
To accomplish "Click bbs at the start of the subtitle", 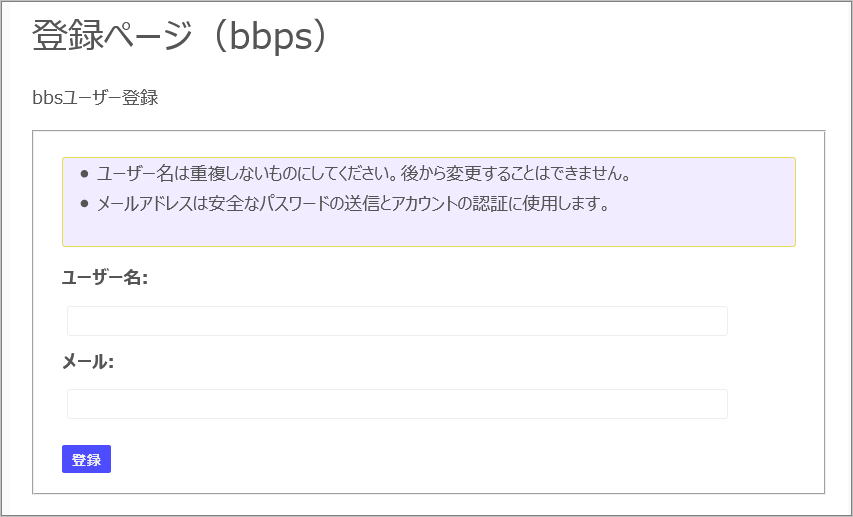I will tap(47, 98).
